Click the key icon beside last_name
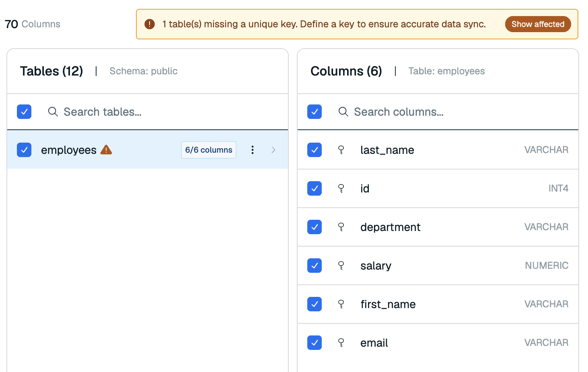This screenshot has height=372, width=588. [x=341, y=150]
